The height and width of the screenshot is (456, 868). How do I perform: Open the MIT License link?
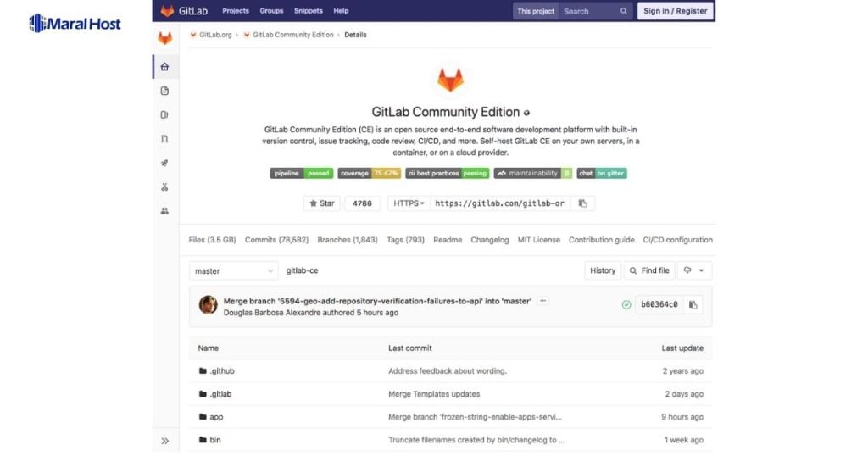click(538, 240)
